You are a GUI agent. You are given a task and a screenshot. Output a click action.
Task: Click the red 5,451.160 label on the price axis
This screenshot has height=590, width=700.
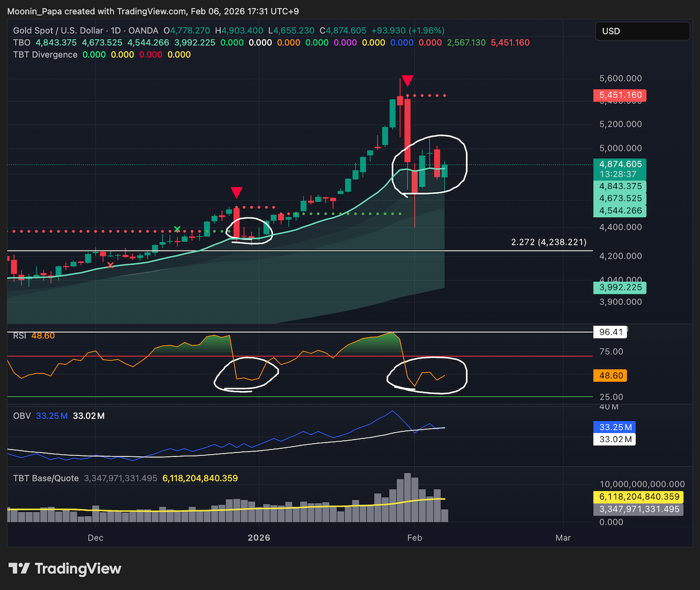619,95
